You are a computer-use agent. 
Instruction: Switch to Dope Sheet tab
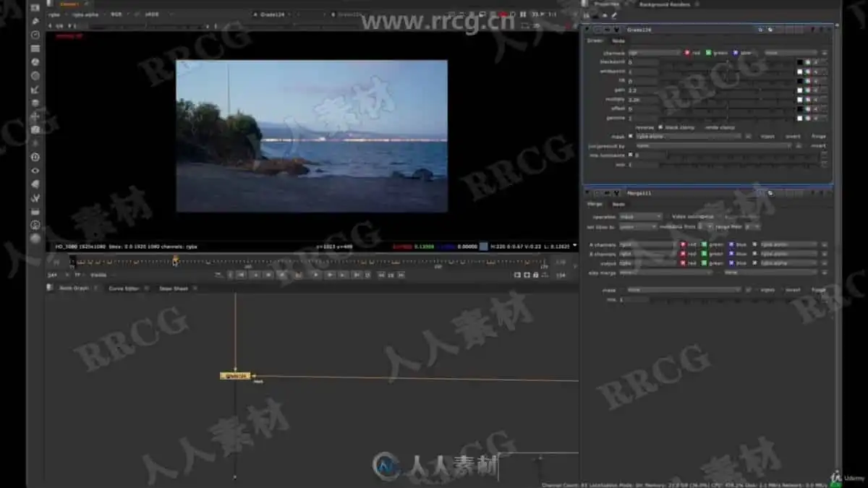pyautogui.click(x=173, y=288)
